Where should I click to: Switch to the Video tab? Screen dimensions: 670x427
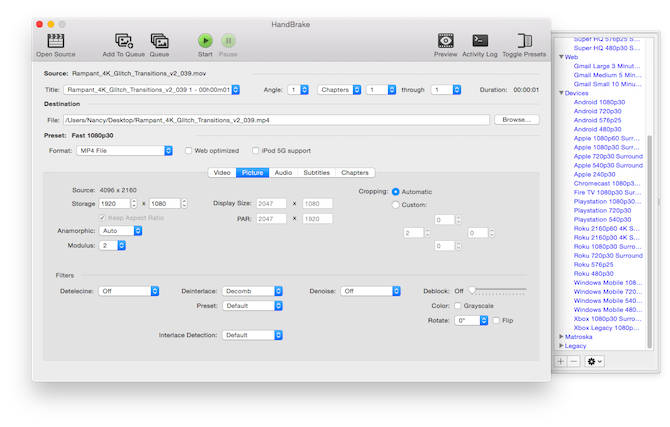pyautogui.click(x=222, y=173)
